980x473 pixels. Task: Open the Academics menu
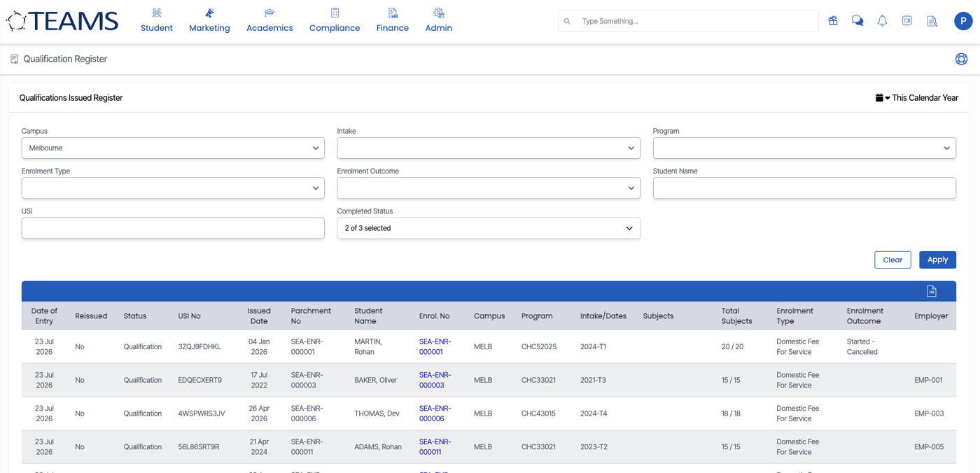pyautogui.click(x=269, y=20)
